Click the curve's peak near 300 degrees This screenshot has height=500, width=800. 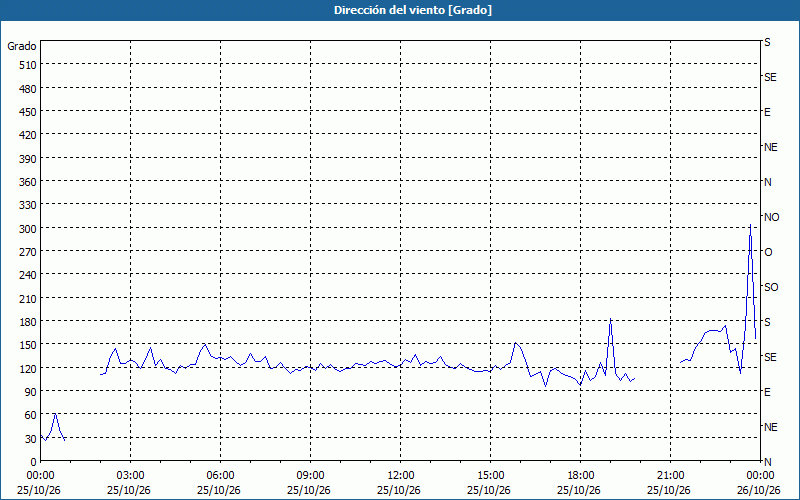750,224
